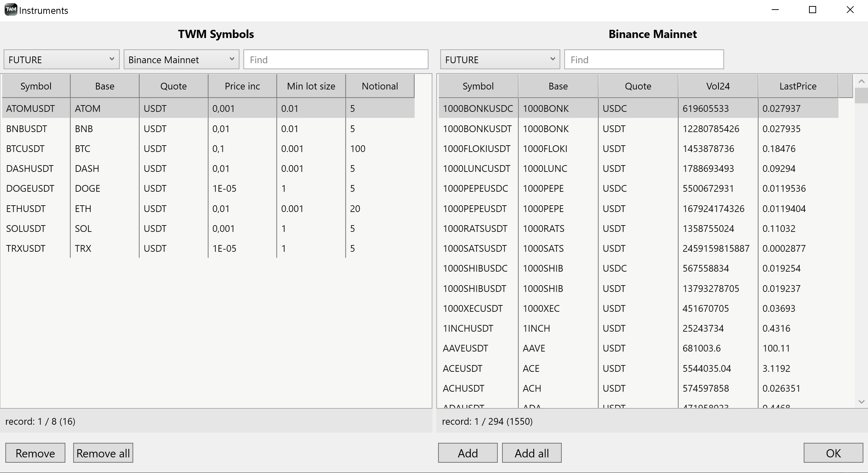Select the 1000BONKUSDT symbol row

click(638, 129)
